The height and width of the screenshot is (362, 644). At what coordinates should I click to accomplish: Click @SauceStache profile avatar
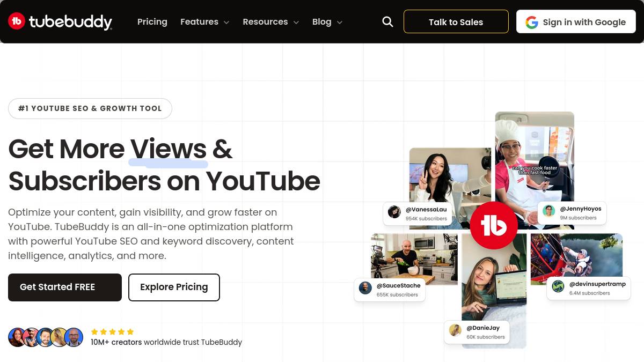pos(365,288)
